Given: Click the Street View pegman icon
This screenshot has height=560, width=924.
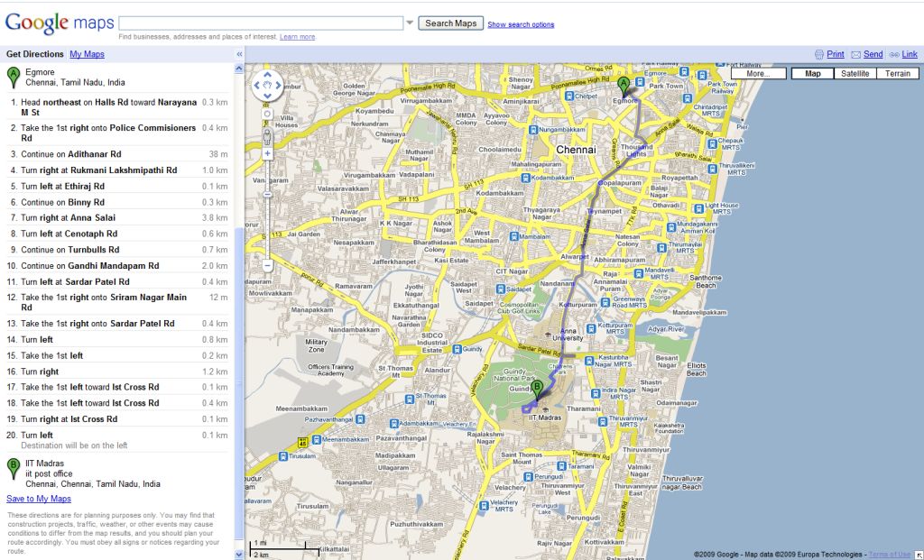Looking at the screenshot, I should click(x=267, y=137).
